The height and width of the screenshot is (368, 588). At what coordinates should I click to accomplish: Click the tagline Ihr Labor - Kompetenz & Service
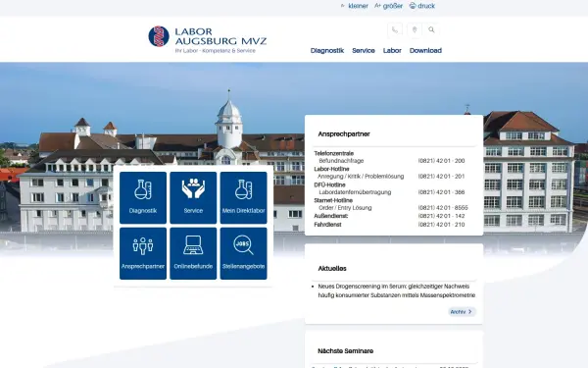tap(216, 51)
